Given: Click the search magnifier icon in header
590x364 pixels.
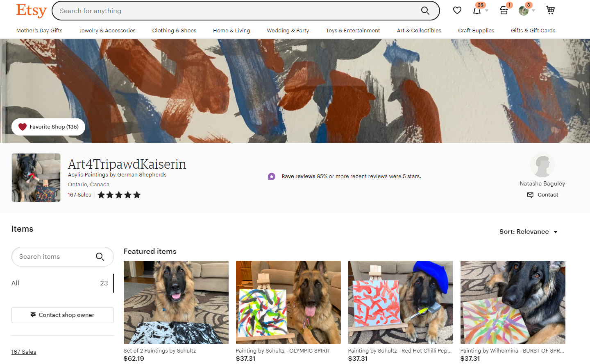Looking at the screenshot, I should [x=425, y=11].
